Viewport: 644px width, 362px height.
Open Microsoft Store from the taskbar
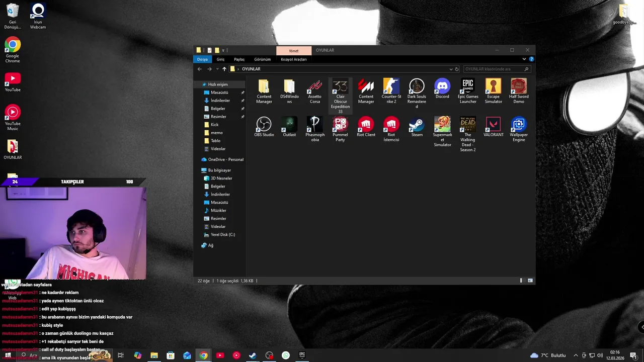(171, 355)
